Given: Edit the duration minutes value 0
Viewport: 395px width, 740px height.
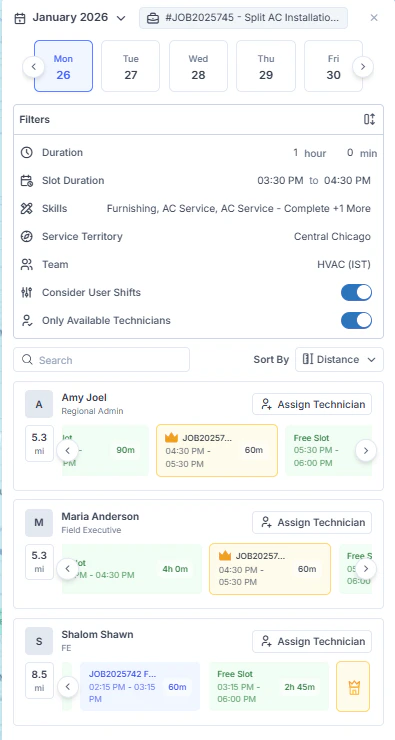Looking at the screenshot, I should coord(350,152).
